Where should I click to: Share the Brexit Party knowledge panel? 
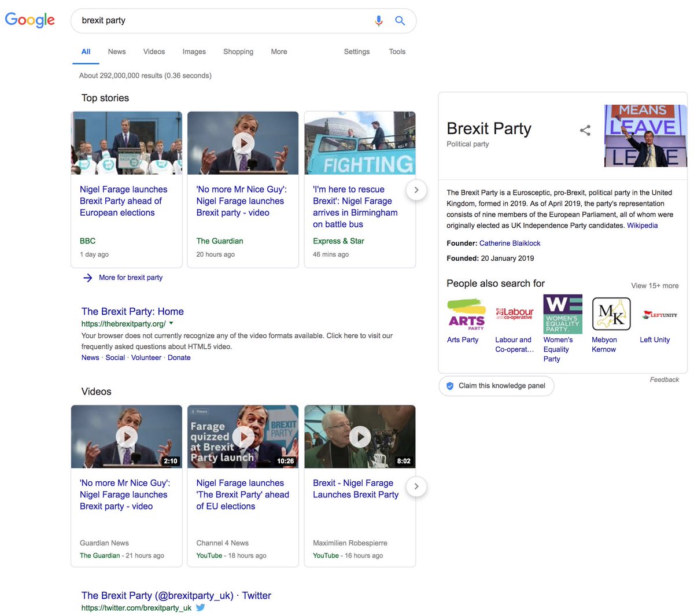coord(585,130)
